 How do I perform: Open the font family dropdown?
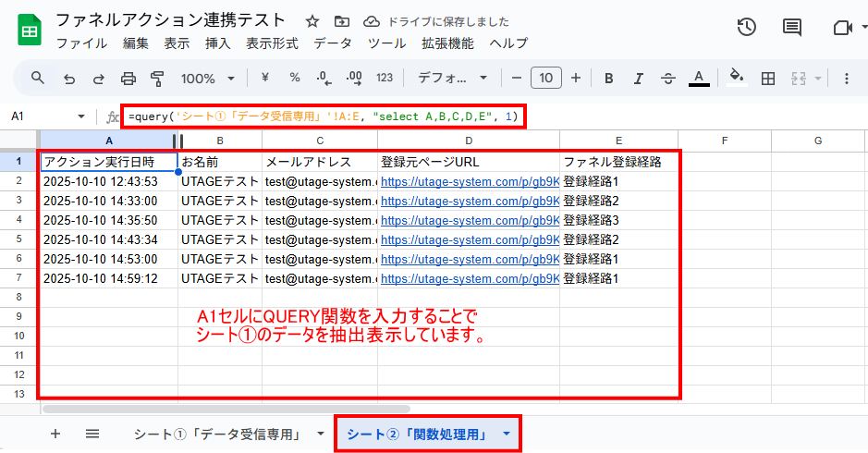[453, 79]
